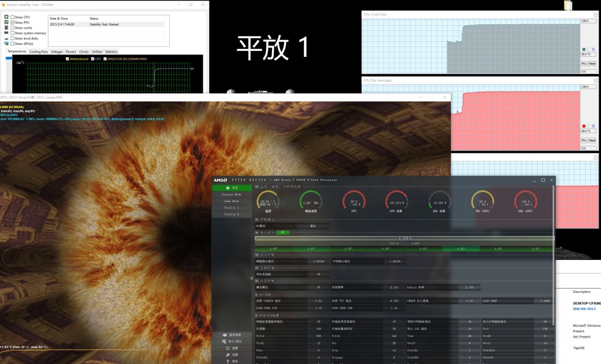Click the peak core voltage value 1.34154
The image size is (601, 364).
point(319,261)
